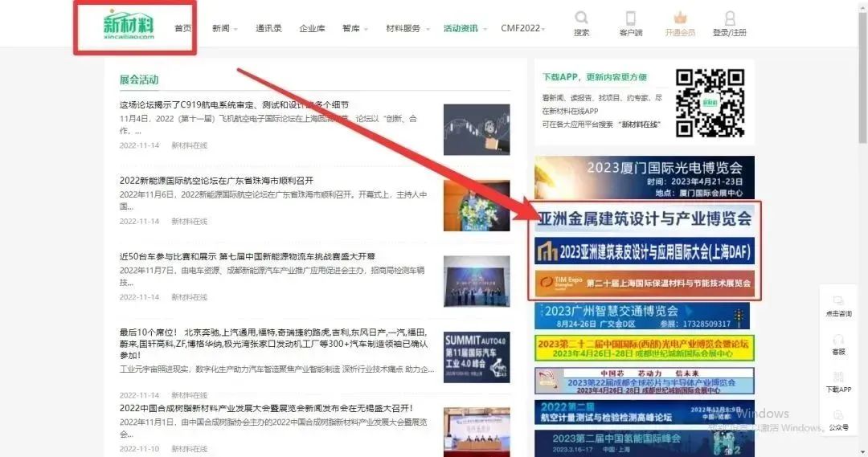The image size is (868, 457).
Task: Open 通讯录 in navigation bar
Action: [268, 28]
